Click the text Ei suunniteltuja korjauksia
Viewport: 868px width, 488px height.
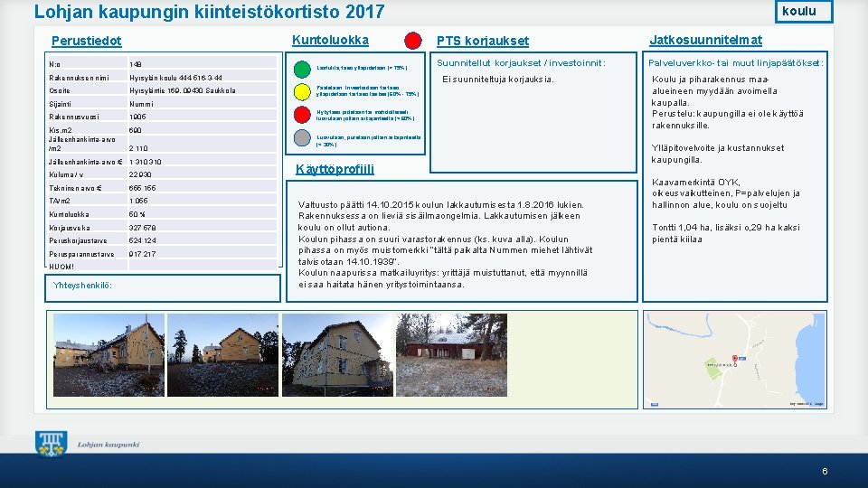498,80
